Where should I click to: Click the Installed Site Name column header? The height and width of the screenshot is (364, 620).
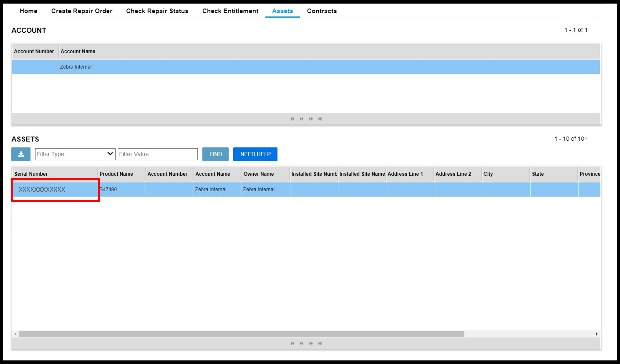[x=362, y=174]
